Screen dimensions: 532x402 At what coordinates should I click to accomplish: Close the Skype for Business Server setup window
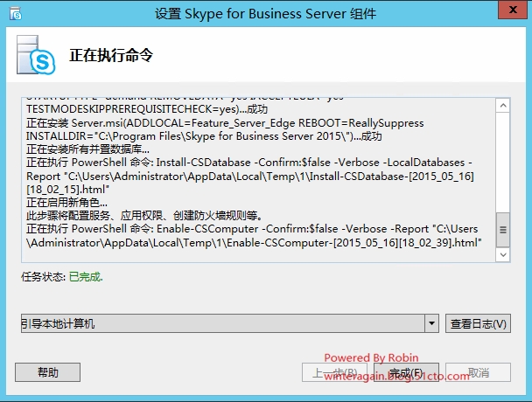[513, 10]
